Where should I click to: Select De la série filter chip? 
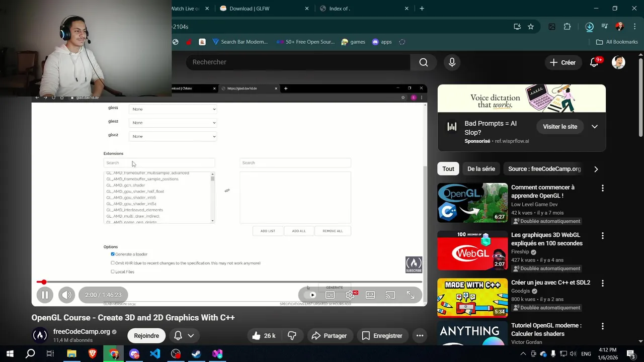[x=481, y=169]
